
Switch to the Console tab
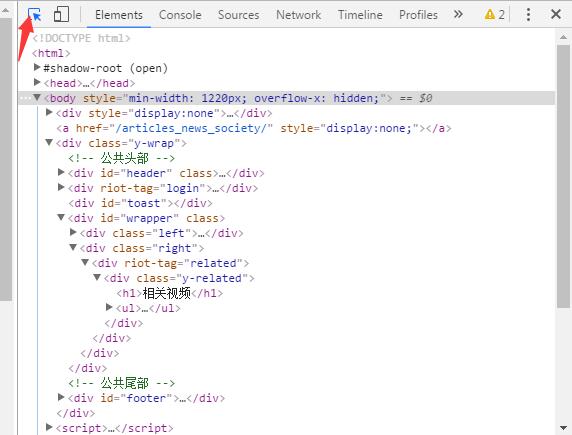tap(180, 15)
